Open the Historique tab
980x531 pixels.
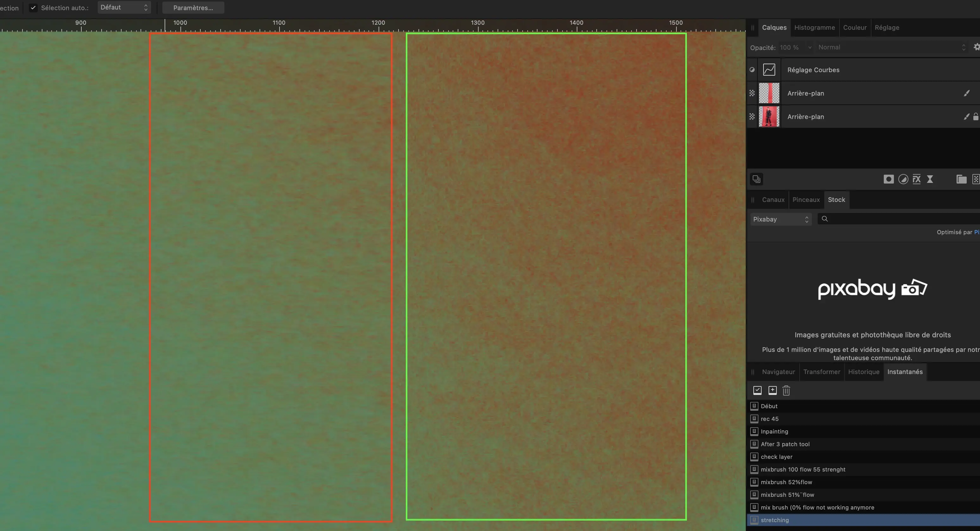tap(864, 372)
